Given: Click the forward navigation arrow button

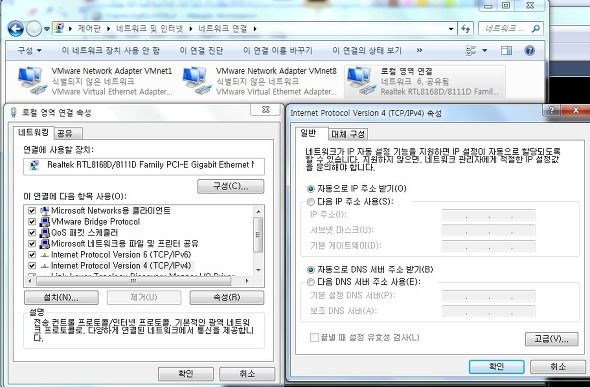Looking at the screenshot, I should coord(34,29).
